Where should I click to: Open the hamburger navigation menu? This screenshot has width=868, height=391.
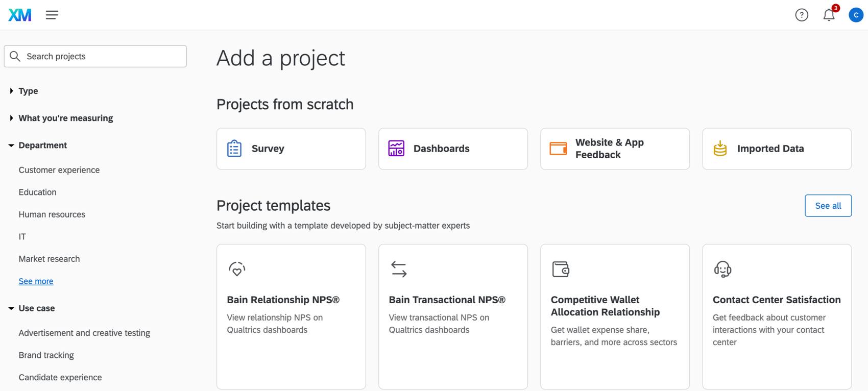coord(52,15)
